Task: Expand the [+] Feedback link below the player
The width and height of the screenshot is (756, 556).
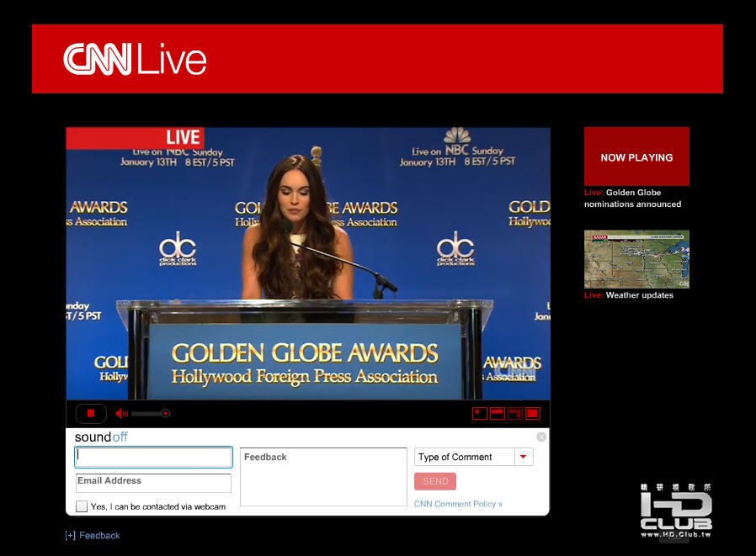Action: click(x=93, y=535)
